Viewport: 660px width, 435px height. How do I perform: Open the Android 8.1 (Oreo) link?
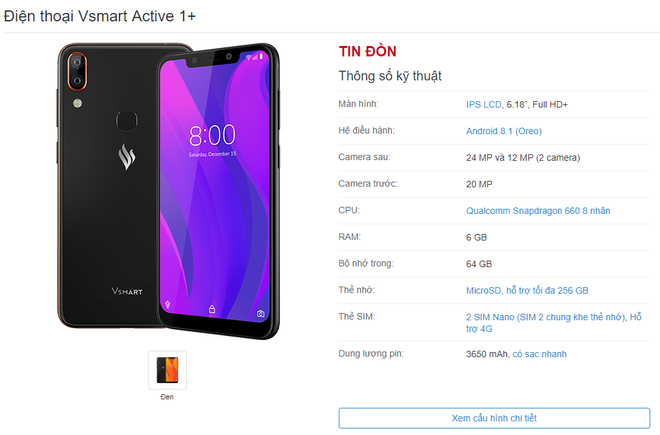(503, 131)
